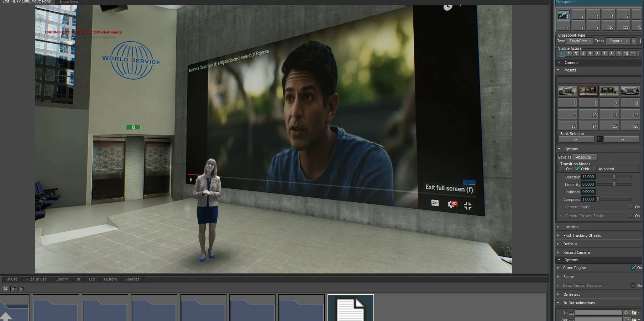Select crosspoint slot 5
The height and width of the screenshot is (321, 644).
[x=623, y=15]
